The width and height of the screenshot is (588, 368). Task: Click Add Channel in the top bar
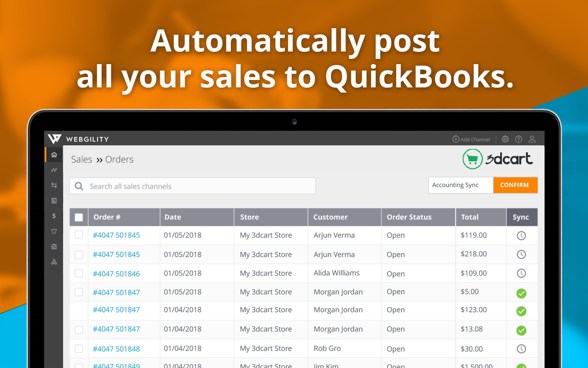click(471, 139)
